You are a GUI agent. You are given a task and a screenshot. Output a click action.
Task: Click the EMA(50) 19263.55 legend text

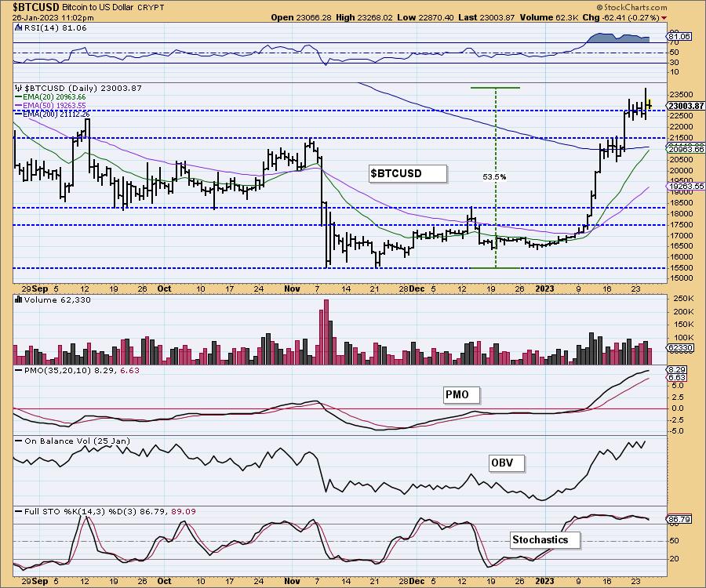(54, 106)
